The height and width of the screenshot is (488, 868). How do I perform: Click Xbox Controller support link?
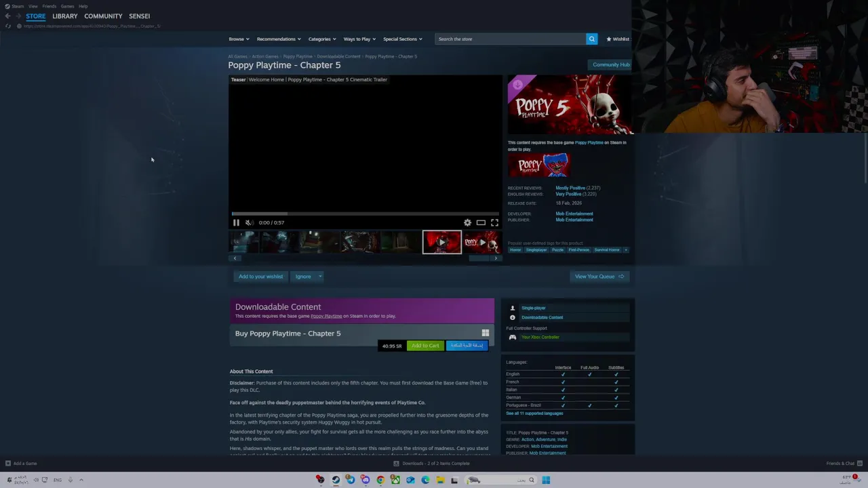pos(540,337)
